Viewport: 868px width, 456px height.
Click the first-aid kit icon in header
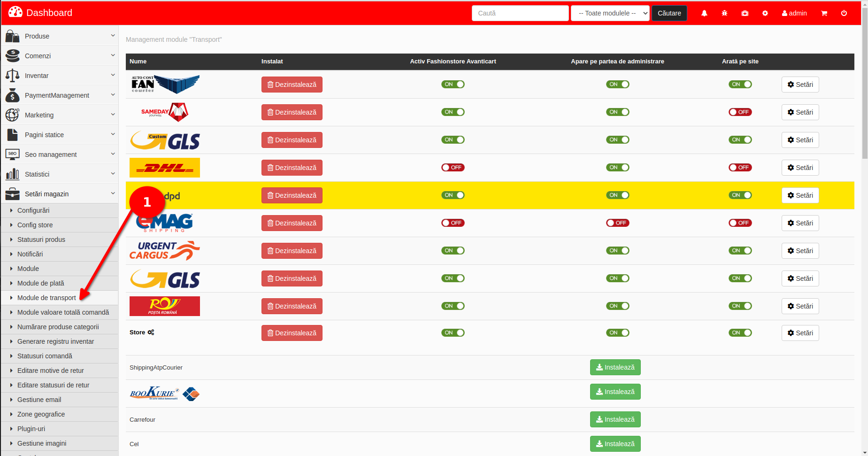(745, 13)
